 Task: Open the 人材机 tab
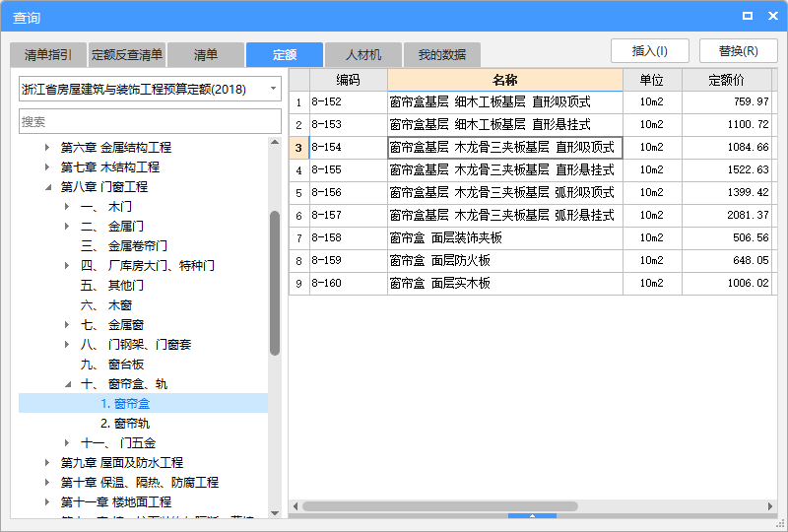point(363,55)
